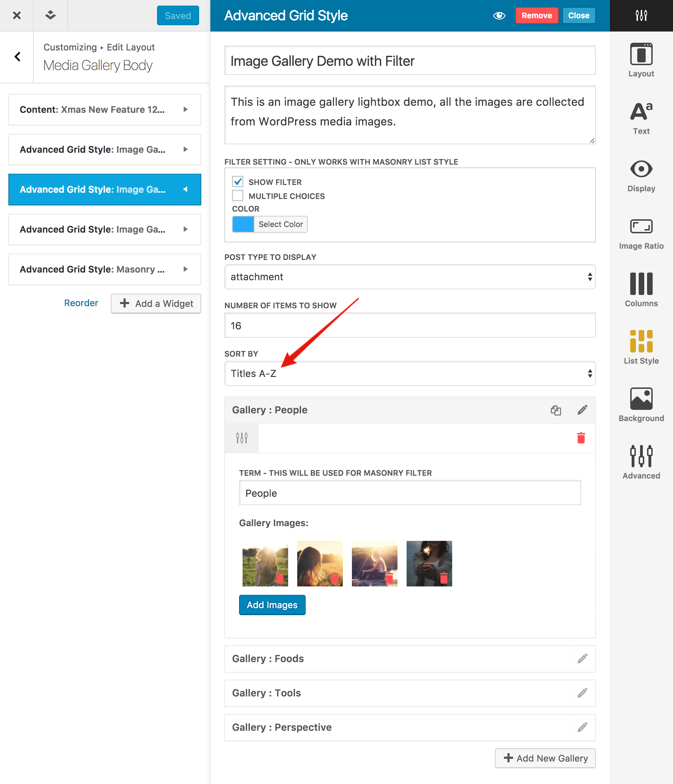Edit Gallery : Perspective with the pencil icon
673x784 pixels.
[583, 727]
